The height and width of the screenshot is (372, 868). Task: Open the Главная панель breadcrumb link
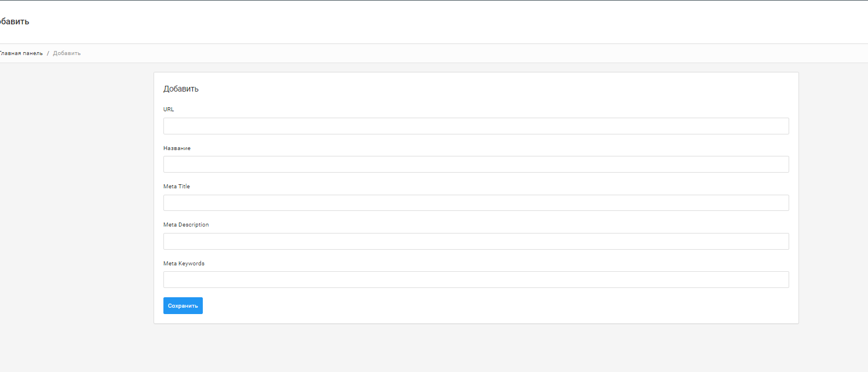21,53
